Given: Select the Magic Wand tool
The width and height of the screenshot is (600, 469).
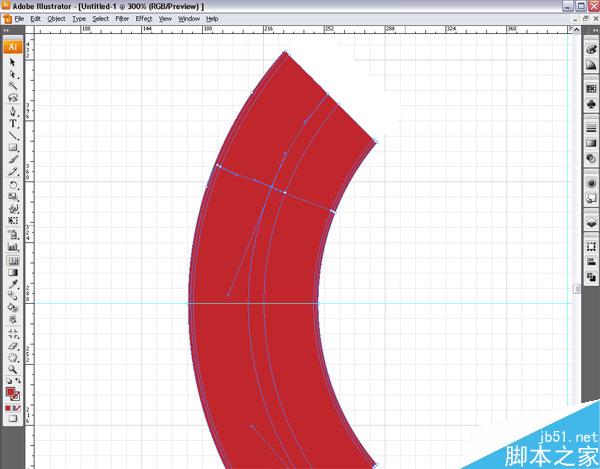Looking at the screenshot, I should coord(13,86).
